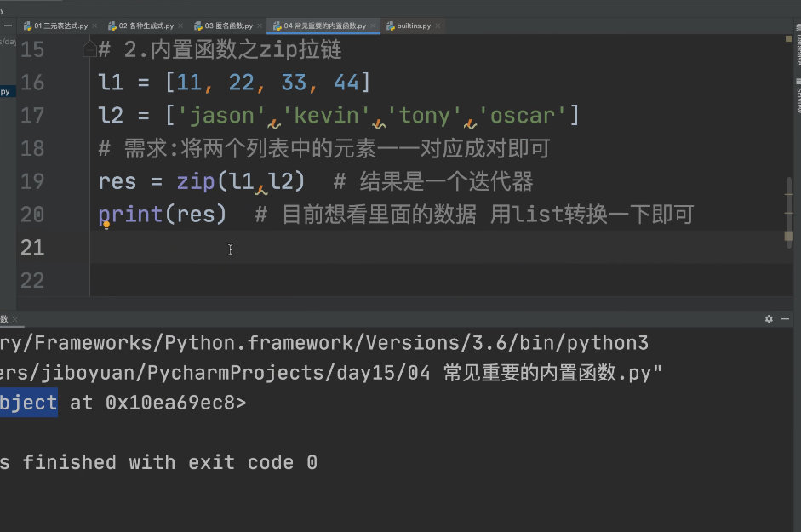Click the zip function call on line 19
Viewport: 801px width, 532px height.
[x=196, y=181]
